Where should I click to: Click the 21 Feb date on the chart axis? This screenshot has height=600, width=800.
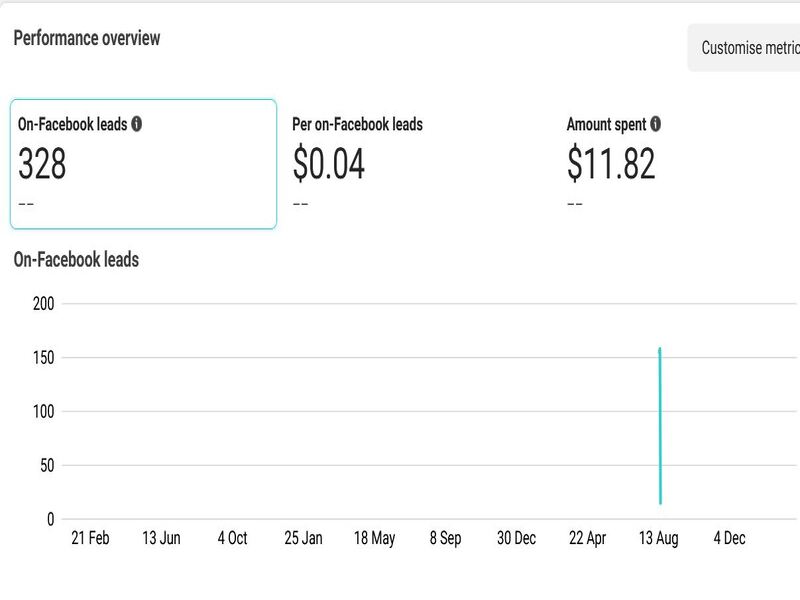click(90, 538)
